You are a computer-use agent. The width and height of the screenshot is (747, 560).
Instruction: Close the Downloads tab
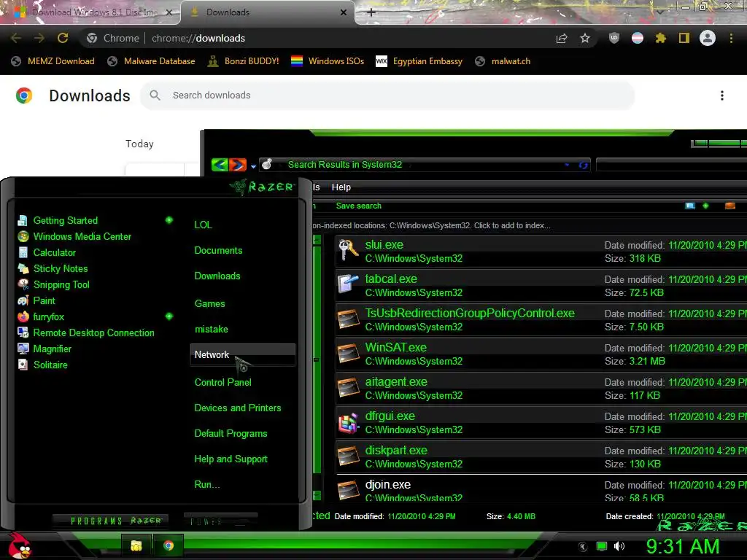click(x=344, y=12)
